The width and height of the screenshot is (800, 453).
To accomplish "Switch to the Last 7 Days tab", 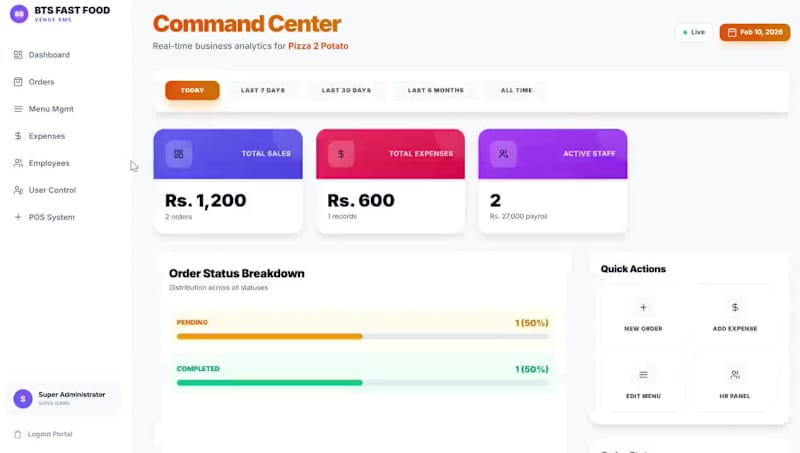I will pyautogui.click(x=263, y=90).
